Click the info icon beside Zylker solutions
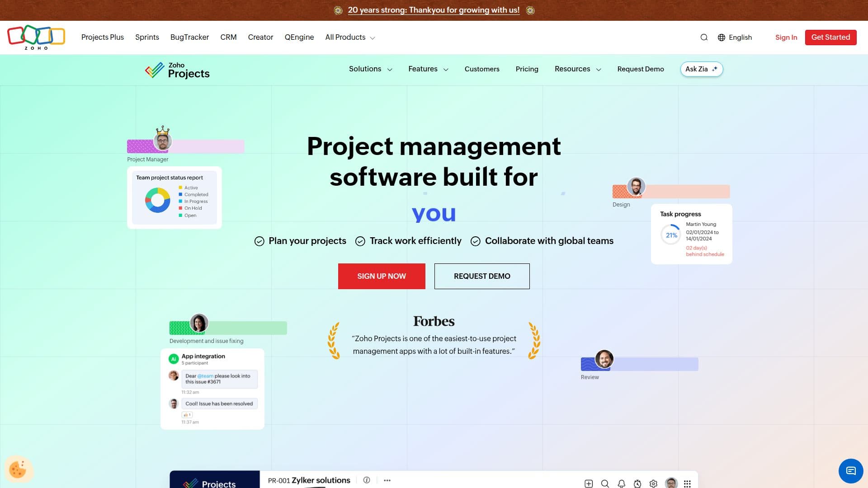Image resolution: width=868 pixels, height=488 pixels. tap(367, 480)
